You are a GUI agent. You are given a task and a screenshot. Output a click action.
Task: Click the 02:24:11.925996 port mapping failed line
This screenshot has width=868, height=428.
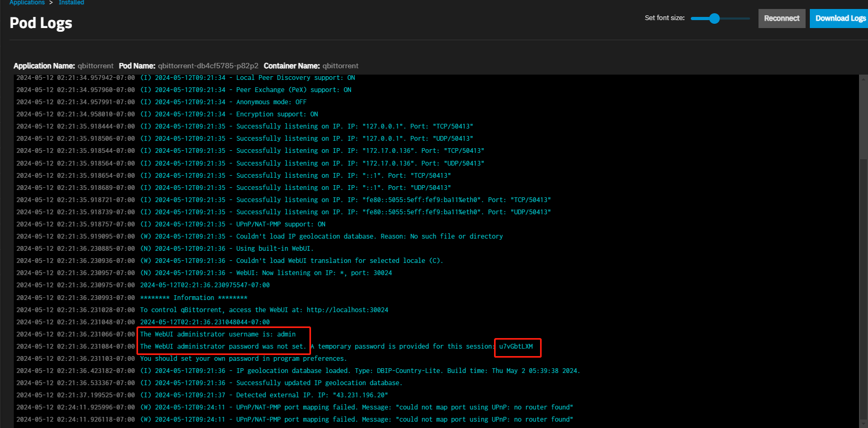295,407
